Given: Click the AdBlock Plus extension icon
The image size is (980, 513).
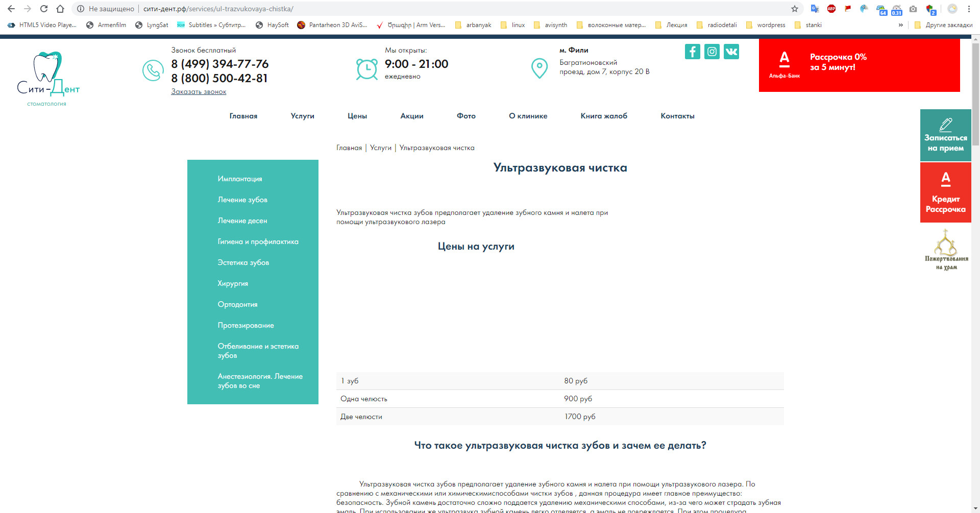Looking at the screenshot, I should (831, 9).
